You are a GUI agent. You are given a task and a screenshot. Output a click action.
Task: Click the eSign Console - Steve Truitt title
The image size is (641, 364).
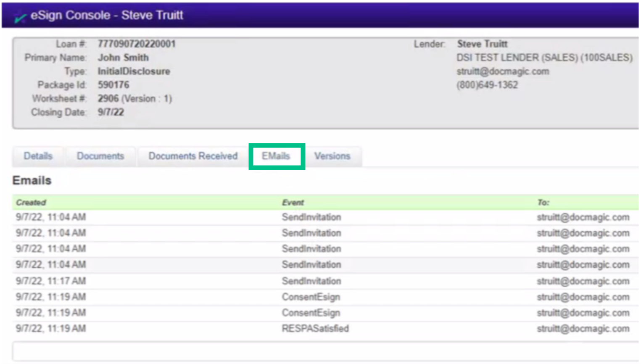pyautogui.click(x=107, y=15)
